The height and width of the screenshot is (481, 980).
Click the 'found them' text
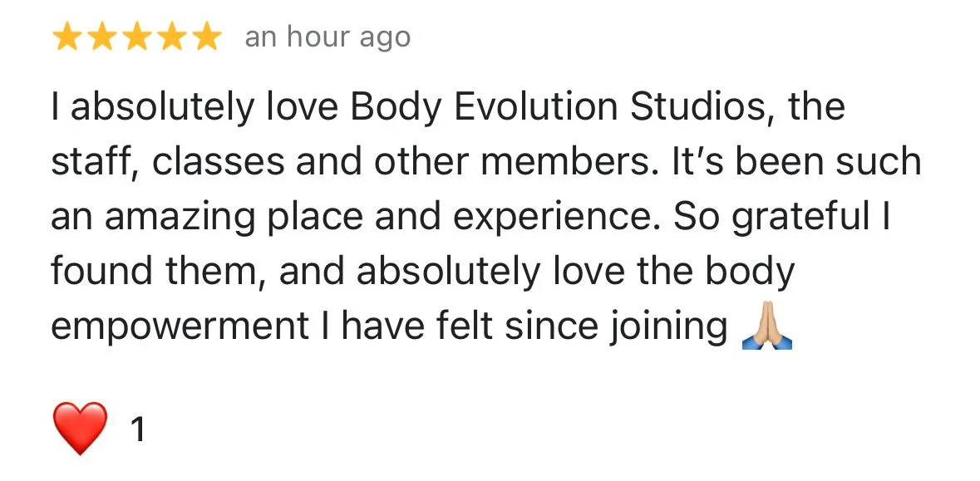[154, 272]
